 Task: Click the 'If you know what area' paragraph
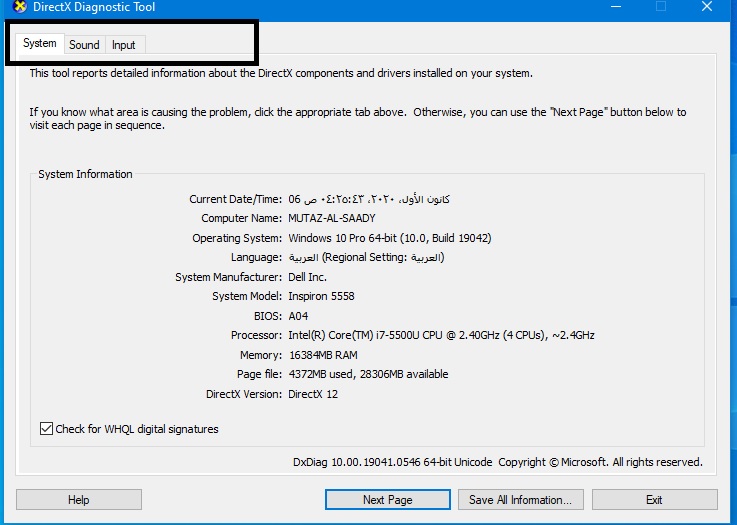tap(358, 118)
